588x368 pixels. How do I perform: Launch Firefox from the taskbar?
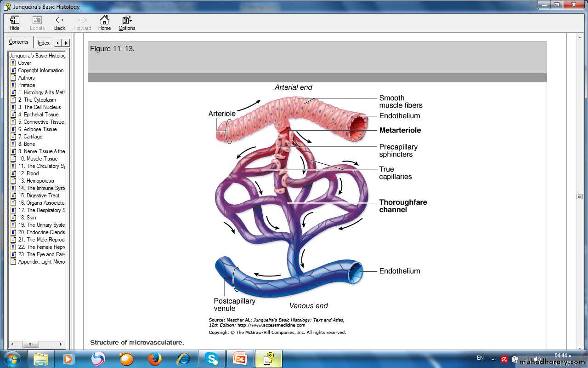click(154, 358)
